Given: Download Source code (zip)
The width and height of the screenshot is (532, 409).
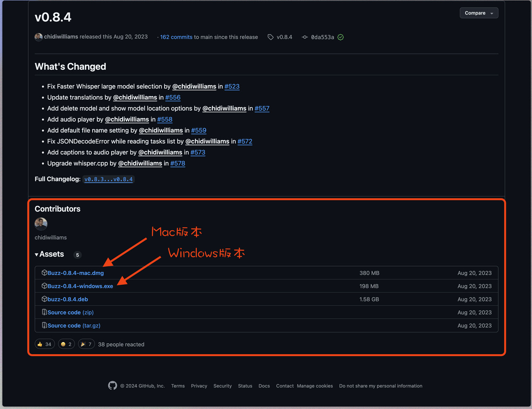Looking at the screenshot, I should point(71,313).
